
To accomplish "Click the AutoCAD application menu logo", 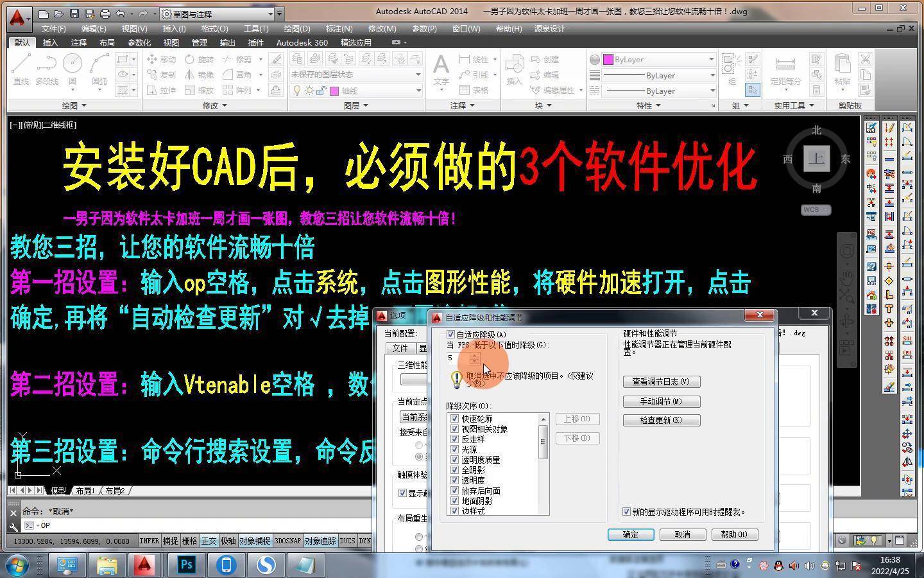I will coord(17,17).
